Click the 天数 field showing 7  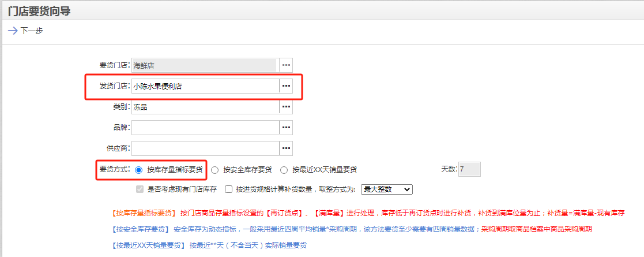pyautogui.click(x=469, y=169)
